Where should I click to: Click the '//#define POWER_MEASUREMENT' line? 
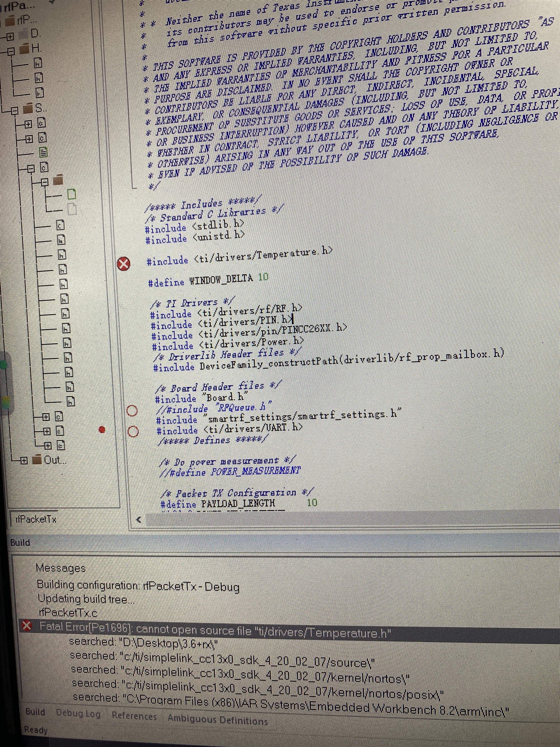[x=230, y=472]
